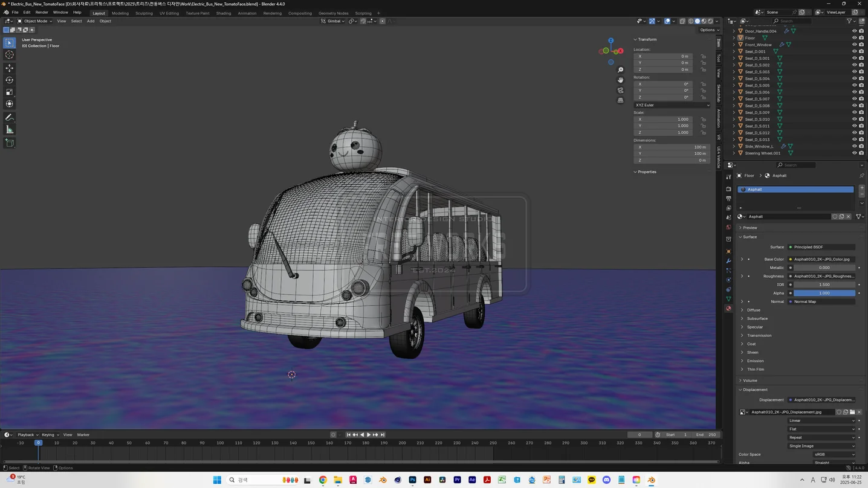This screenshot has height=488, width=868.
Task: Switch to the Geometry Nodes workspace tab
Action: (x=333, y=13)
